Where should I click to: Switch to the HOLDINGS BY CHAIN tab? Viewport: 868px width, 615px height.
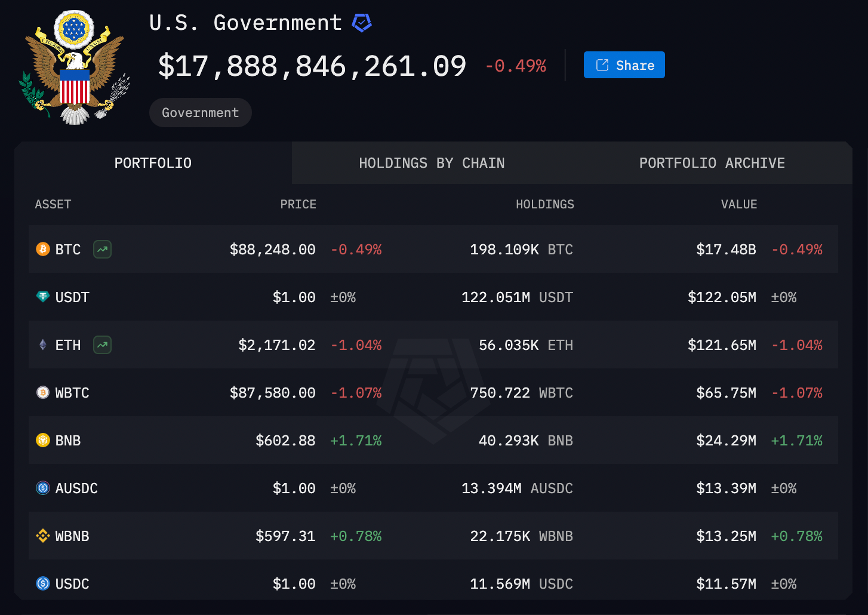point(432,162)
